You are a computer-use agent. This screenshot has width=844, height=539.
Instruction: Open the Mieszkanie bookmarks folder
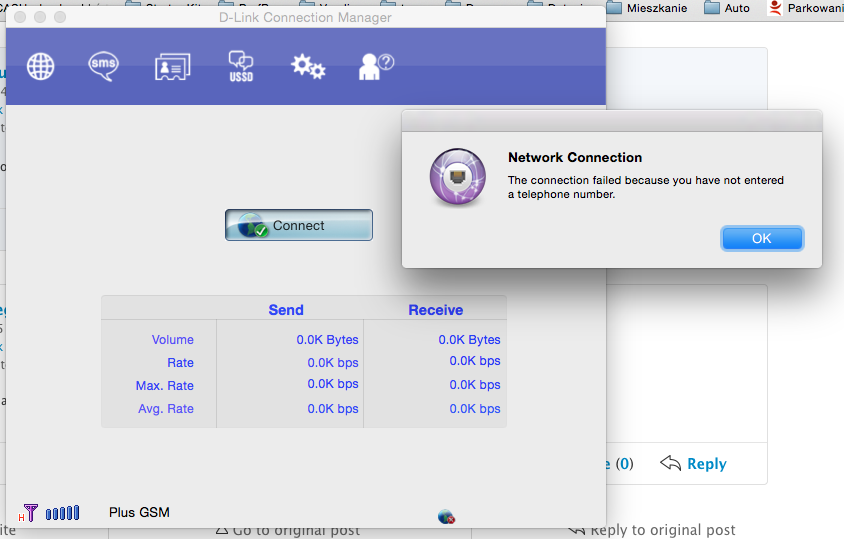(x=647, y=8)
